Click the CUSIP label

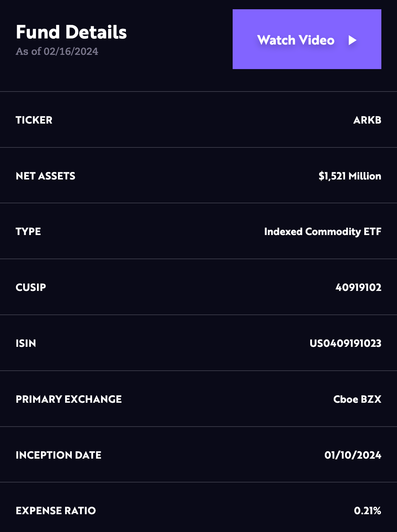coord(31,287)
